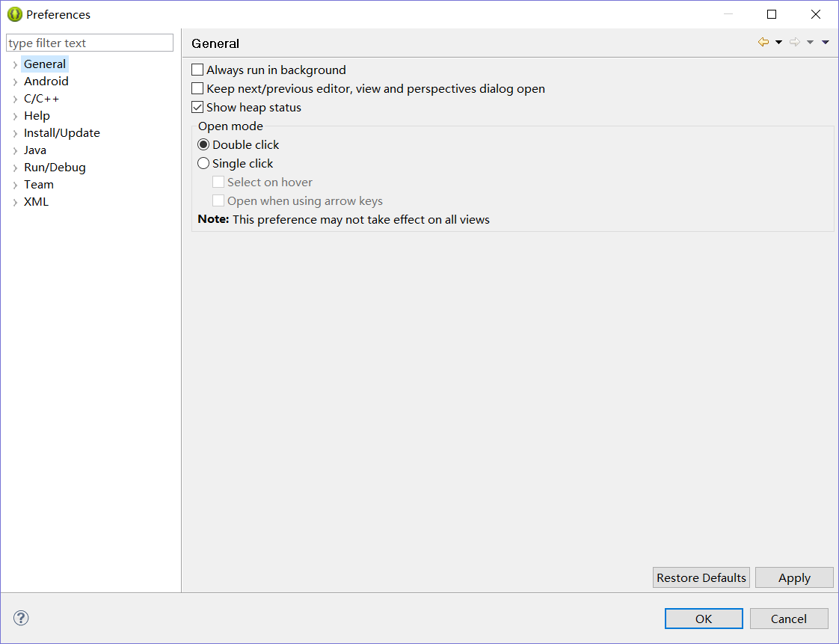The image size is (839, 644).
Task: Click the type filter text field
Action: pyautogui.click(x=89, y=43)
